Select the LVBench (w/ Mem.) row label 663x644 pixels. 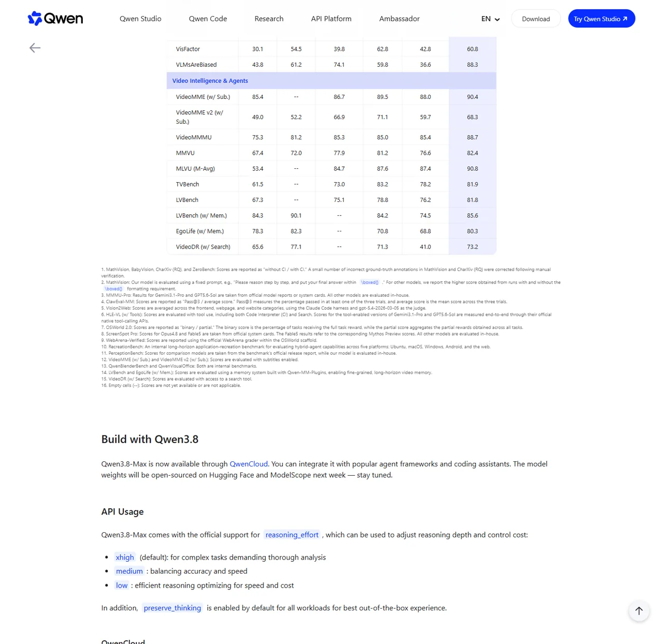pyautogui.click(x=201, y=215)
